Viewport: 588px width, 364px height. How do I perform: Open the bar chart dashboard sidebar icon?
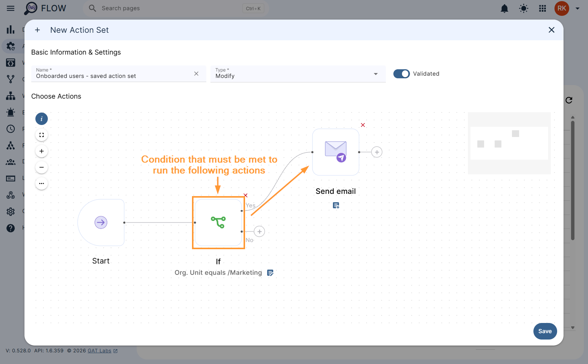click(11, 29)
